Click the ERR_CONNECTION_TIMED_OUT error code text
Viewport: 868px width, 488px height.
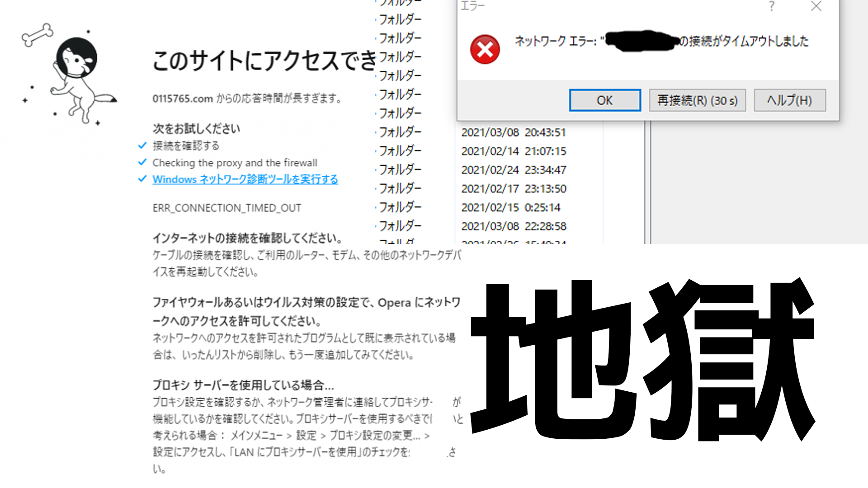click(x=226, y=208)
